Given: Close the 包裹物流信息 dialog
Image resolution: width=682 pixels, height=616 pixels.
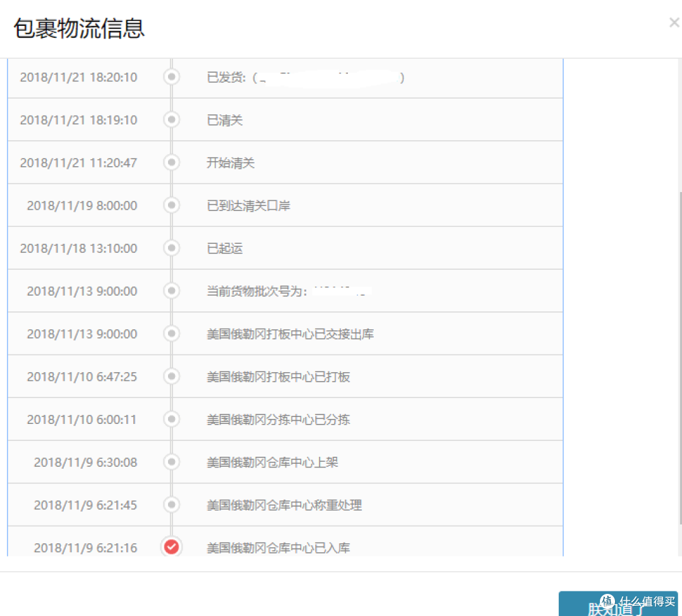Looking at the screenshot, I should click(x=674, y=23).
